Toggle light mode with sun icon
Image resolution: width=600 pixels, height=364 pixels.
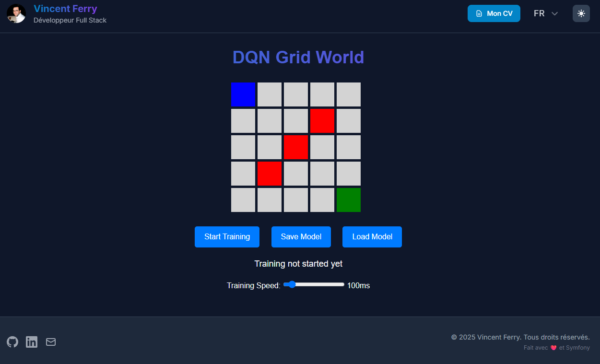[581, 13]
